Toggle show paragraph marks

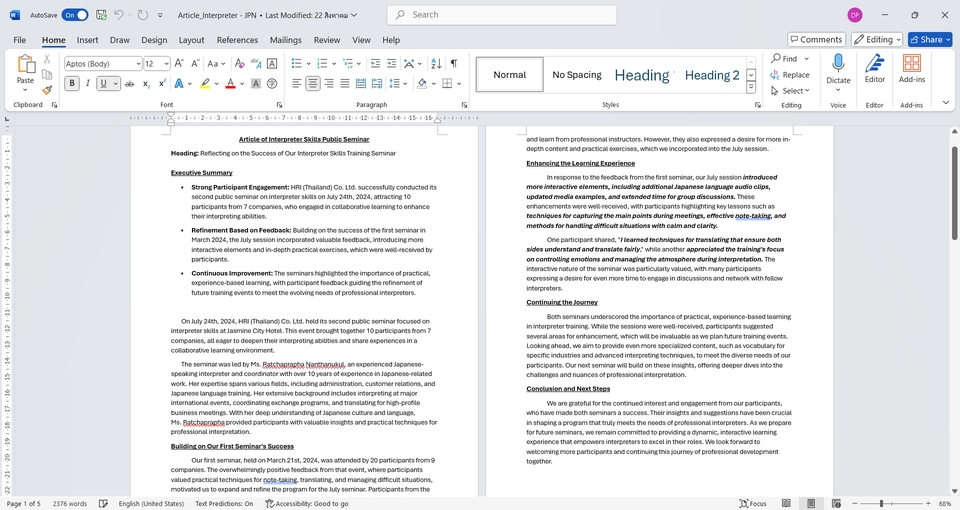[x=454, y=64]
